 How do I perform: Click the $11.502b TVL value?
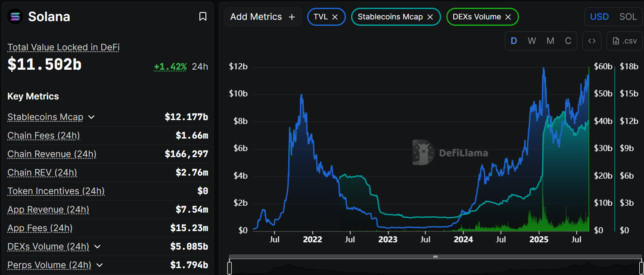pyautogui.click(x=44, y=65)
